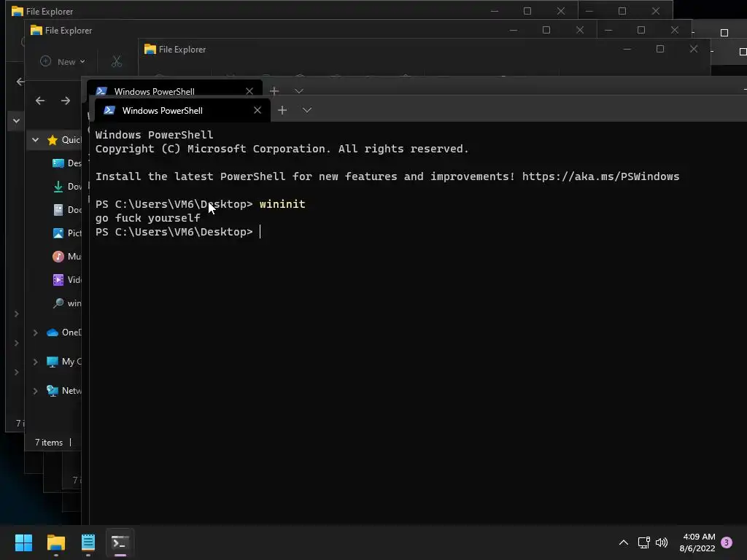The image size is (747, 560).
Task: Click the New button in File Explorer
Action: [63, 61]
